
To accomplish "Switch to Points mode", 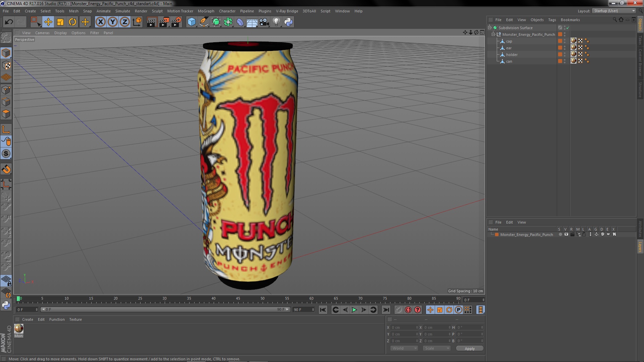I will coord(6,90).
